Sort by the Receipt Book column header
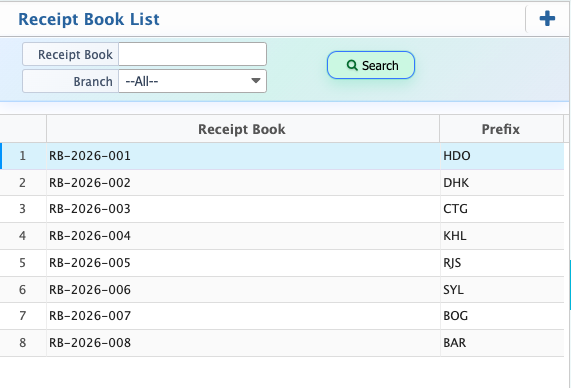The image size is (571, 388). coord(243,129)
